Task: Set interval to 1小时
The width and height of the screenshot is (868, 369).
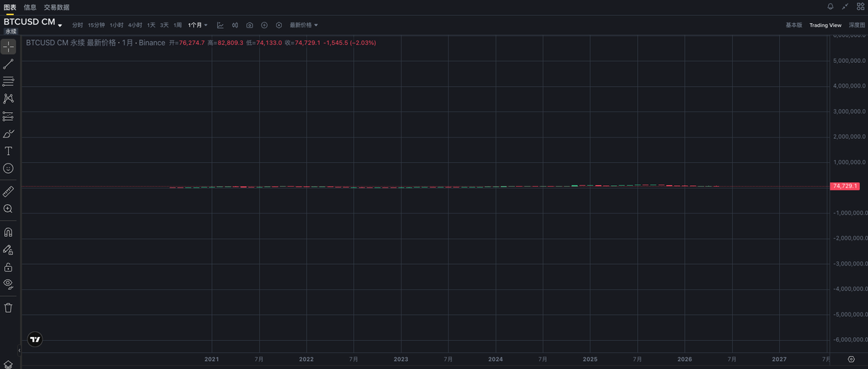Action: 116,25
